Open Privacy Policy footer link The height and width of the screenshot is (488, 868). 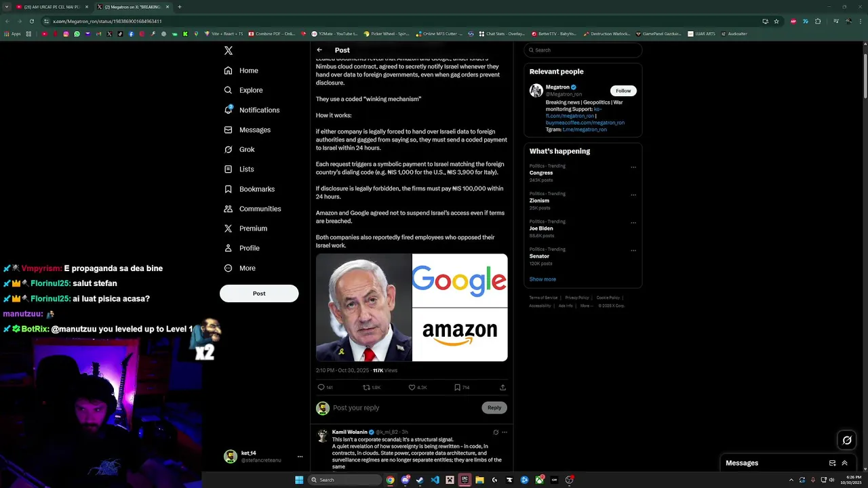pyautogui.click(x=577, y=298)
